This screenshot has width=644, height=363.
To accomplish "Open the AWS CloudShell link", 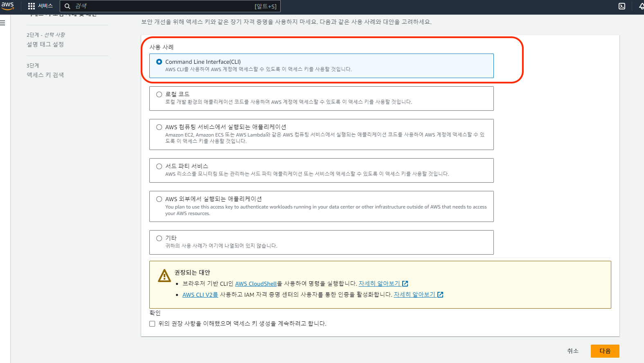I will (256, 284).
